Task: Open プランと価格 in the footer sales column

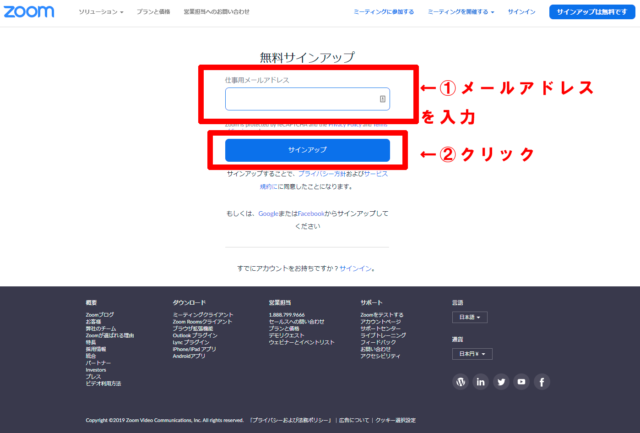Action: 284,329
